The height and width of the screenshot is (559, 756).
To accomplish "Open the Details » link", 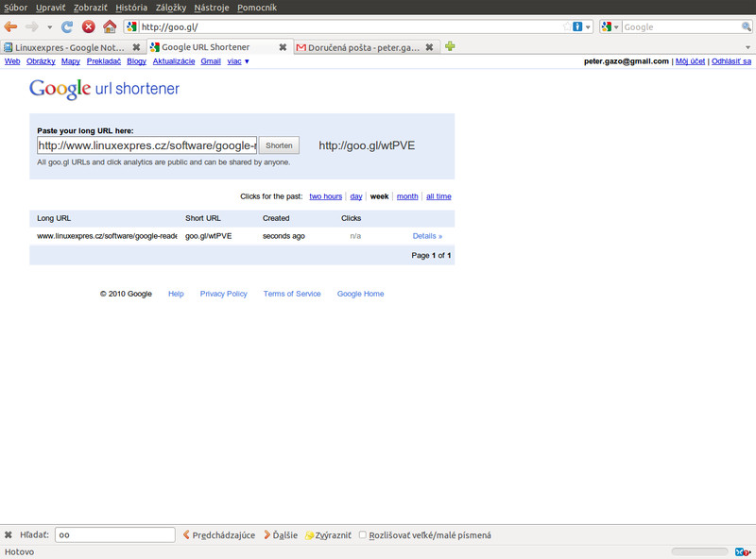I will click(x=427, y=236).
